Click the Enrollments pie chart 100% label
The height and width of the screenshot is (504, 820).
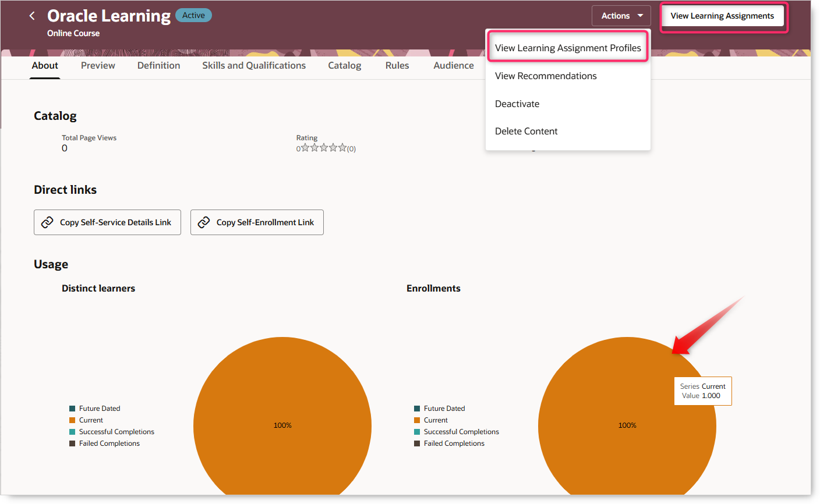[627, 425]
